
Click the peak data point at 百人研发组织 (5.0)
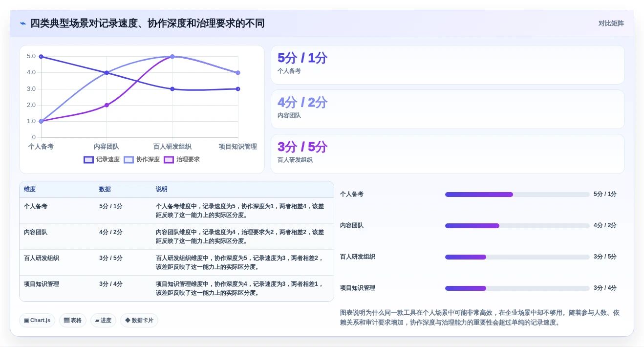pyautogui.click(x=172, y=57)
